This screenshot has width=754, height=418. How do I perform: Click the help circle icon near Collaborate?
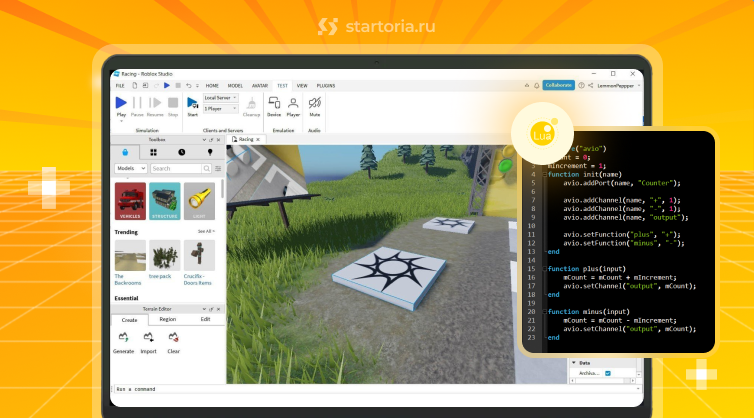point(581,86)
